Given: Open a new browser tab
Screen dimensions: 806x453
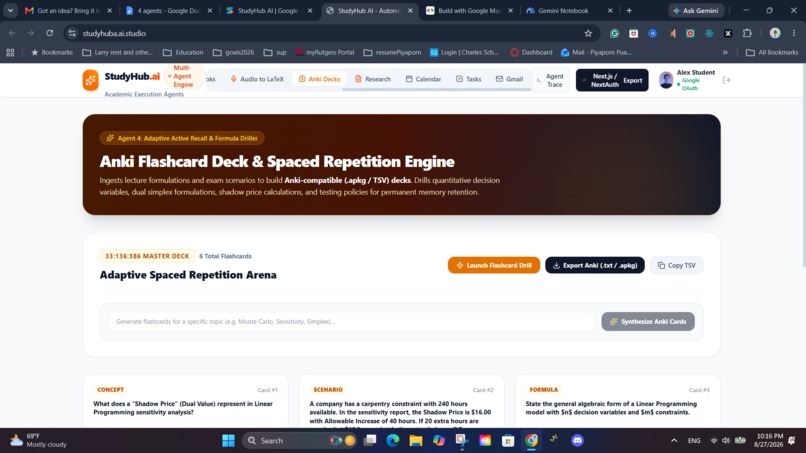Looking at the screenshot, I should tap(629, 10).
